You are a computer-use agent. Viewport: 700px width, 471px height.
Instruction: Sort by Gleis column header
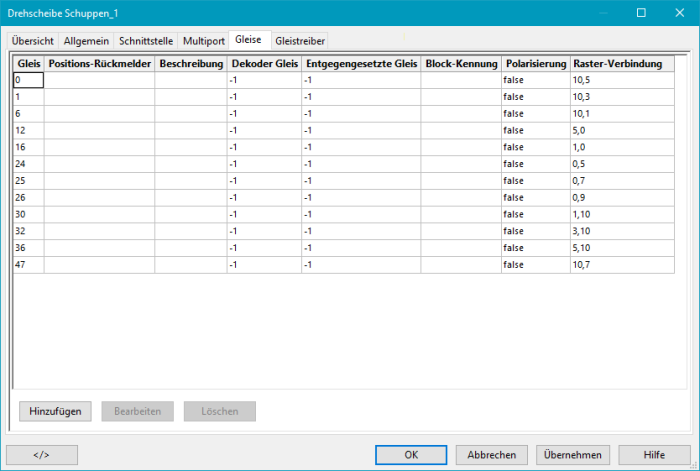[28, 64]
